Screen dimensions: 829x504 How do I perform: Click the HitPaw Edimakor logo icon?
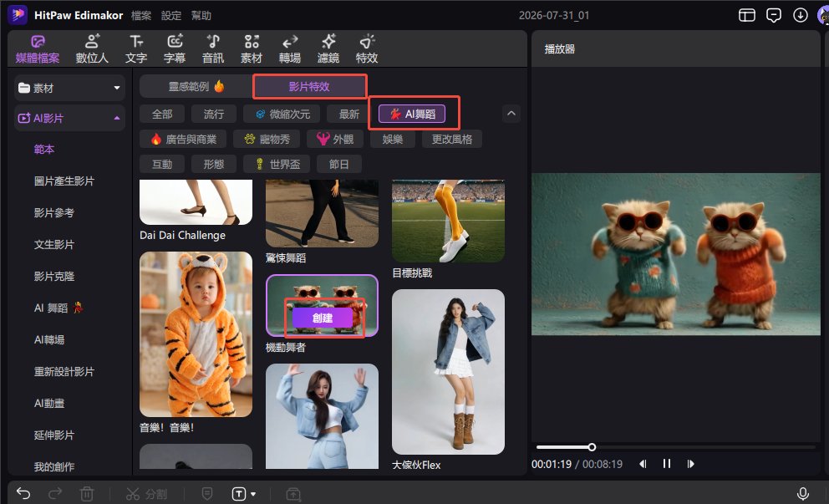(18, 15)
